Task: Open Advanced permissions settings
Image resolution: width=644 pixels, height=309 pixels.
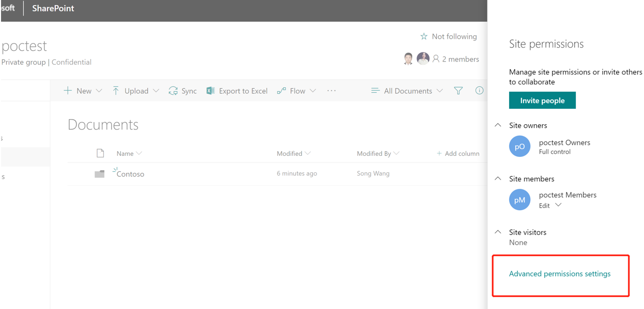Action: click(x=560, y=274)
